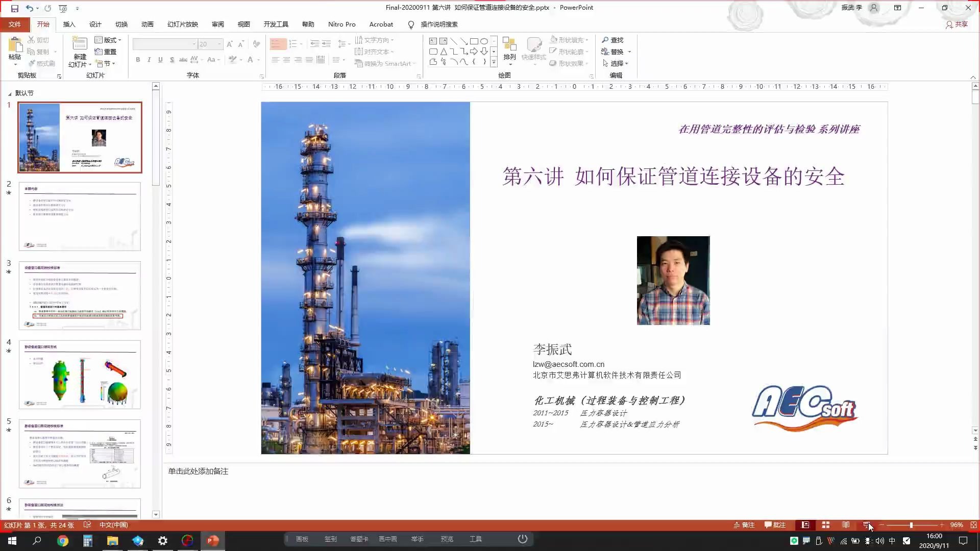Open the File (文件) tab
Screen dimensions: 980x551
pyautogui.click(x=15, y=24)
